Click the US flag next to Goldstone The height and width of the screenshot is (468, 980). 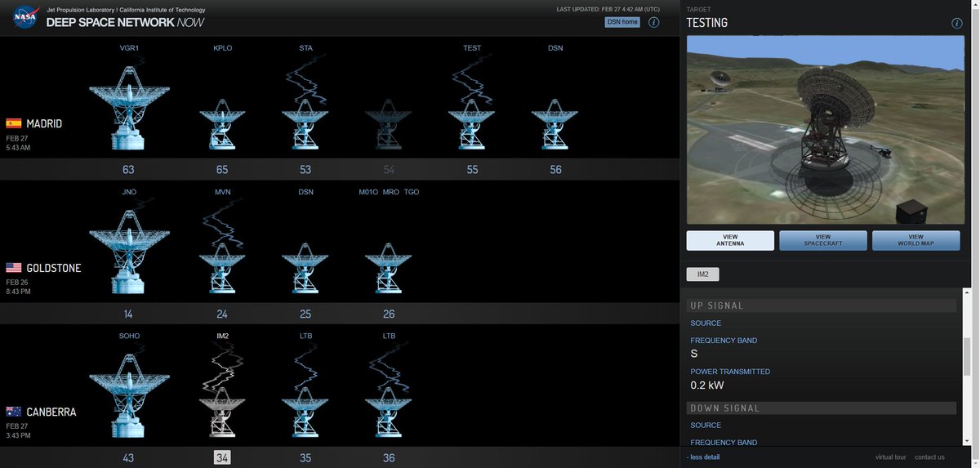(13, 268)
